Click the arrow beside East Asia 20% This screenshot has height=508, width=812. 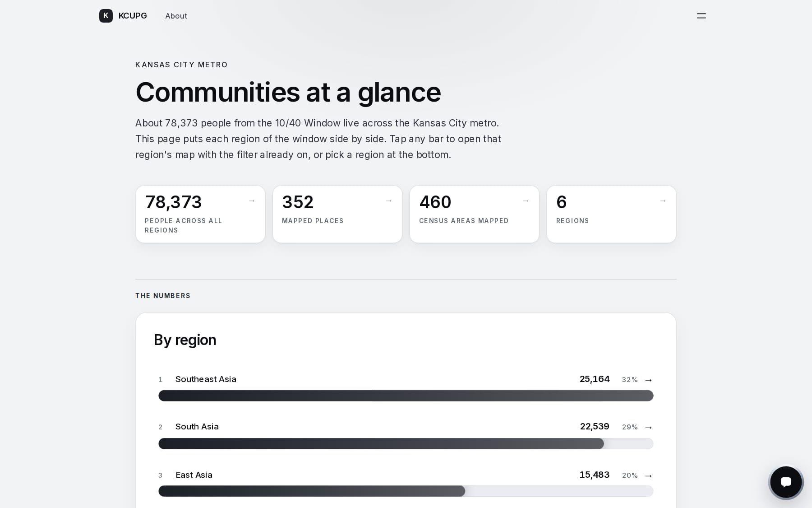pos(648,476)
